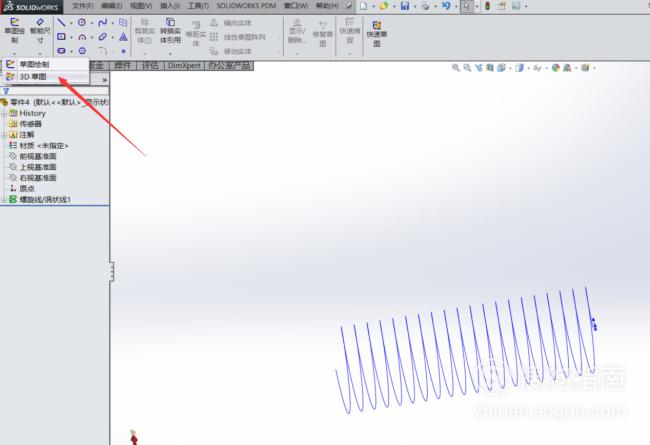Viewport: 650px width, 445px height.
Task: Select the Text sketch tool icon
Action: click(123, 37)
